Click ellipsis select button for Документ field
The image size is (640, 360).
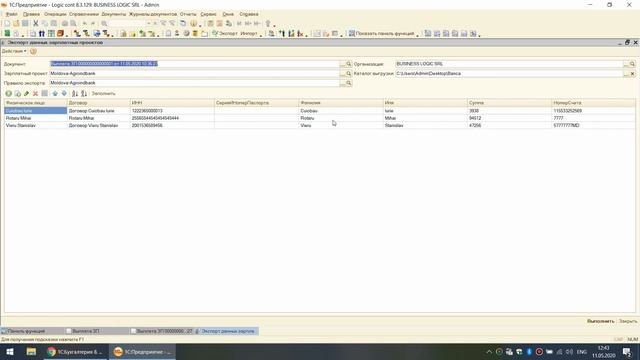click(x=342, y=64)
